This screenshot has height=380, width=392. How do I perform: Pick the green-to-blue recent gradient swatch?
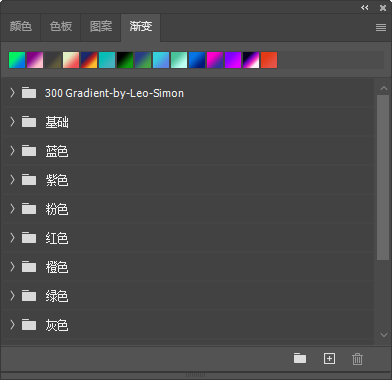click(x=17, y=60)
